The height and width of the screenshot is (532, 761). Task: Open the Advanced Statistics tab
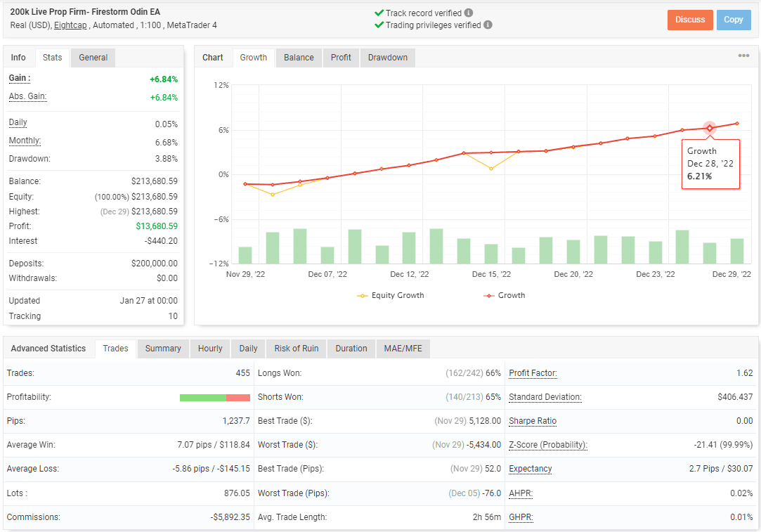click(x=48, y=348)
